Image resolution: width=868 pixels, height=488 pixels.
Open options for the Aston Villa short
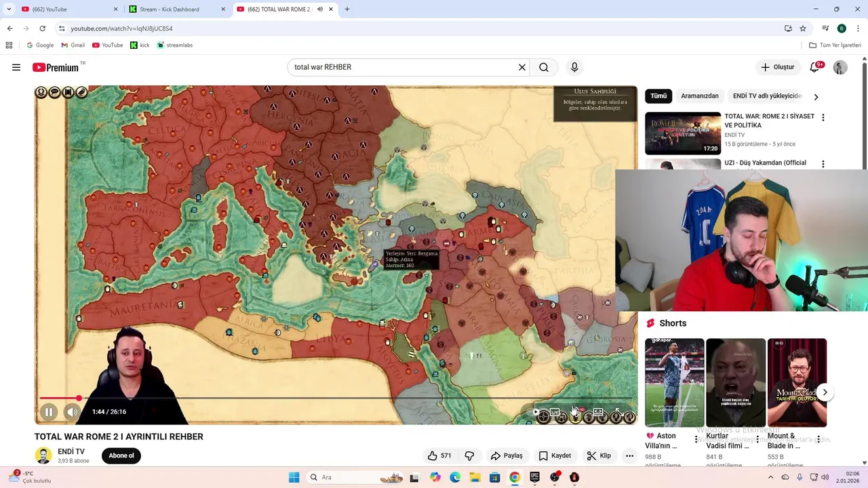tap(696, 440)
